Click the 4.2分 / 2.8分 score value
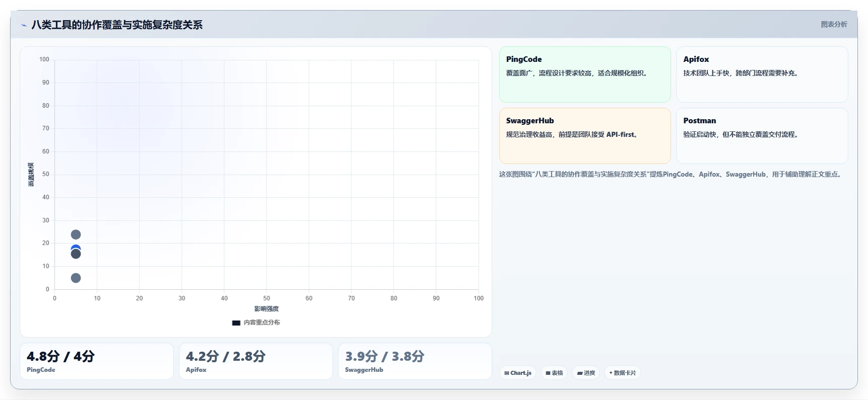This screenshot has width=868, height=400. coord(226,356)
